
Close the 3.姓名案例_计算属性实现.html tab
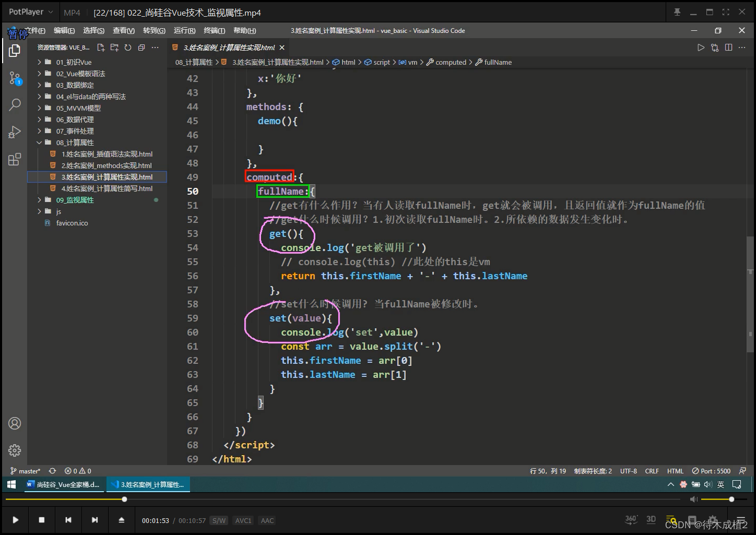pos(282,47)
